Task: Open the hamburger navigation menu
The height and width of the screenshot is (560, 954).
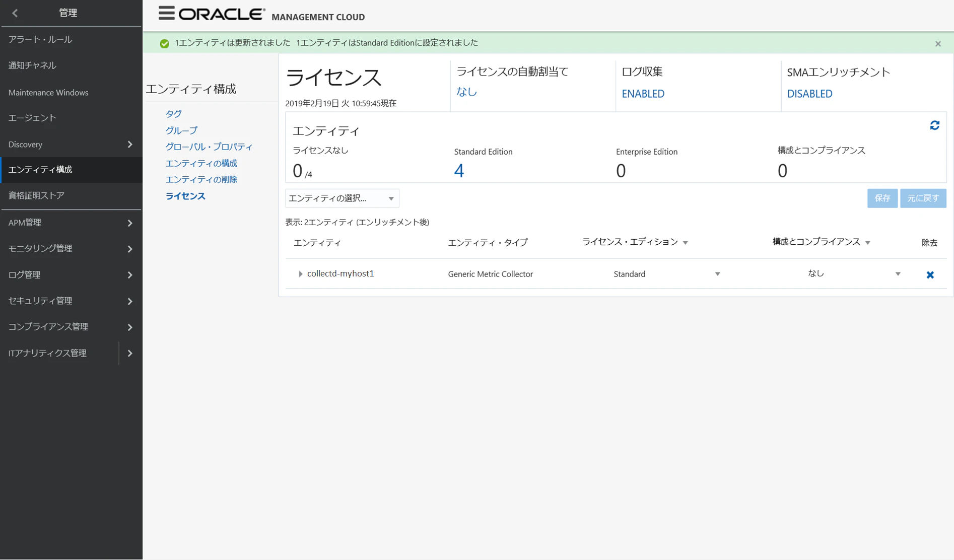Action: (x=166, y=14)
